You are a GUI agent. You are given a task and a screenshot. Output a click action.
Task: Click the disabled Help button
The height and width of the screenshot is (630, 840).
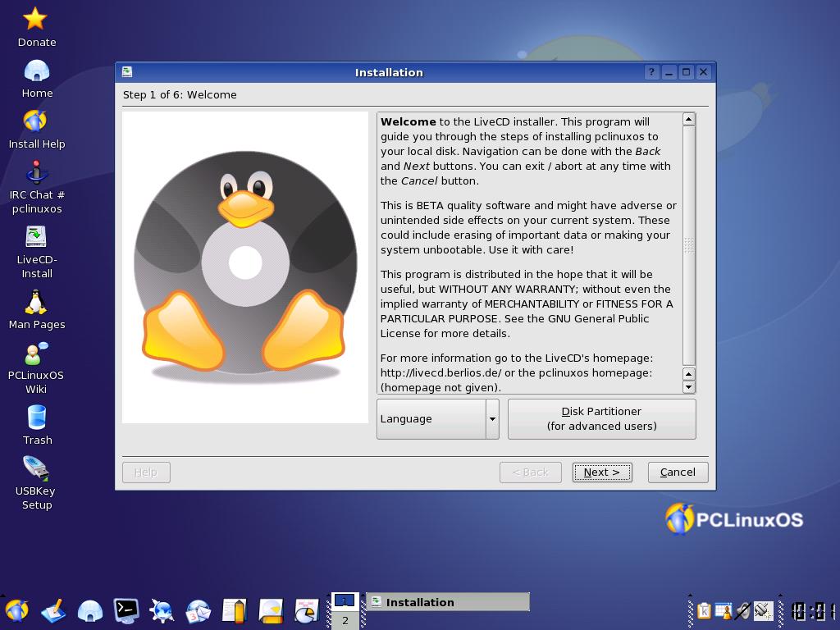[x=146, y=472]
